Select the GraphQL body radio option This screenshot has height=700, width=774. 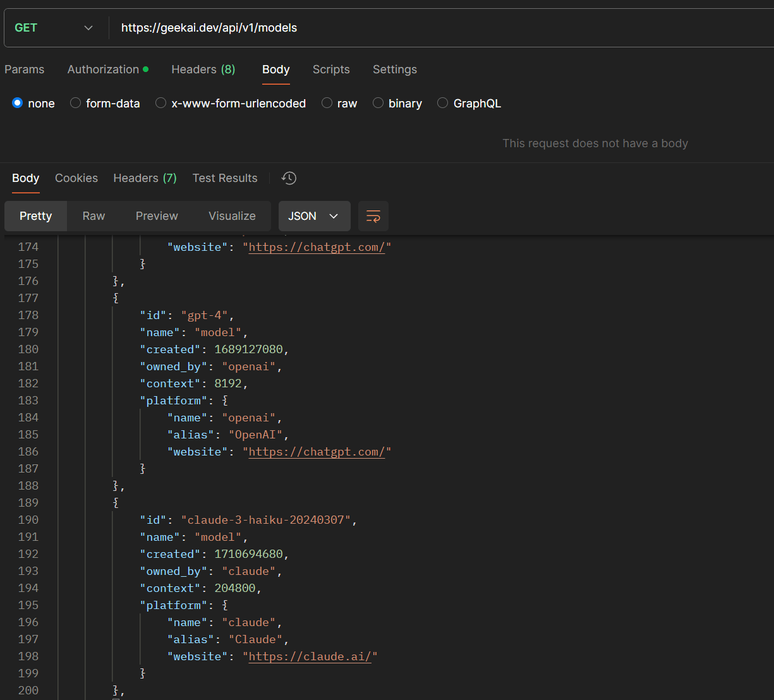(442, 103)
